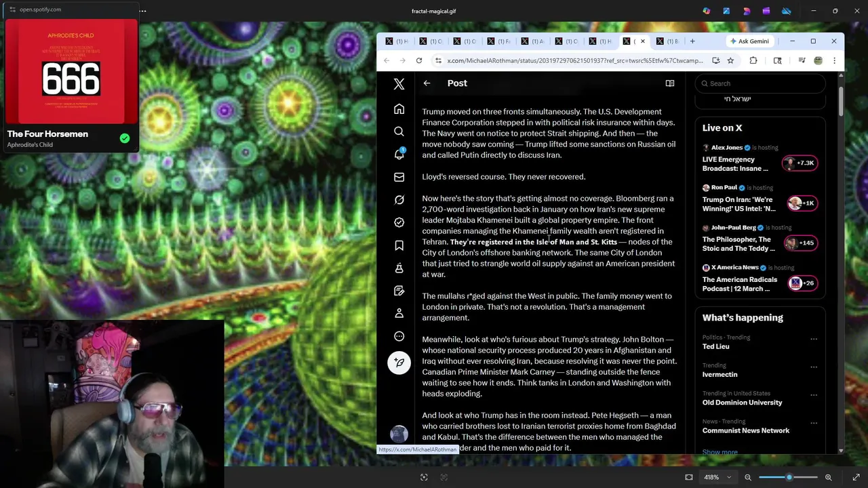Open More options circle icon in sidebar
The height and width of the screenshot is (488, 868).
[399, 336]
